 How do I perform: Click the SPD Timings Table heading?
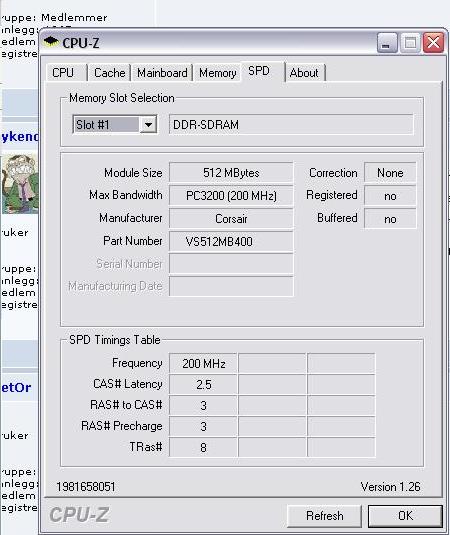point(115,340)
